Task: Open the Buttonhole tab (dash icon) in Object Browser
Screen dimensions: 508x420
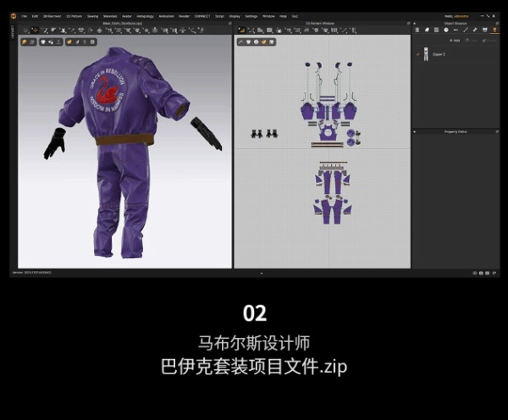Action: coord(456,30)
